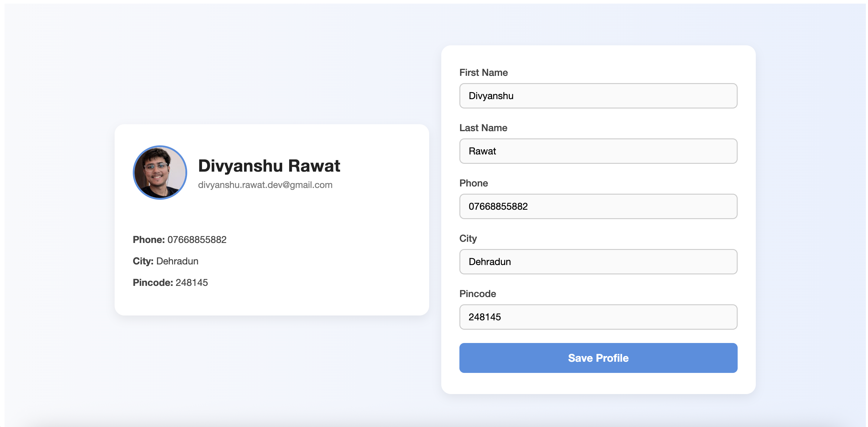
Task: Click the Phone detail on profile card
Action: (180, 239)
